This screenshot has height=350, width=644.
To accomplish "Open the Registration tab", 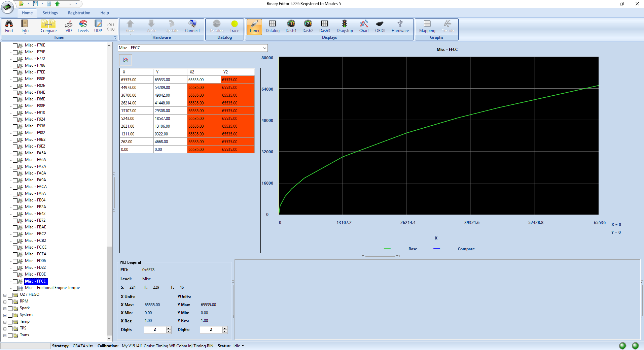I will click(79, 13).
